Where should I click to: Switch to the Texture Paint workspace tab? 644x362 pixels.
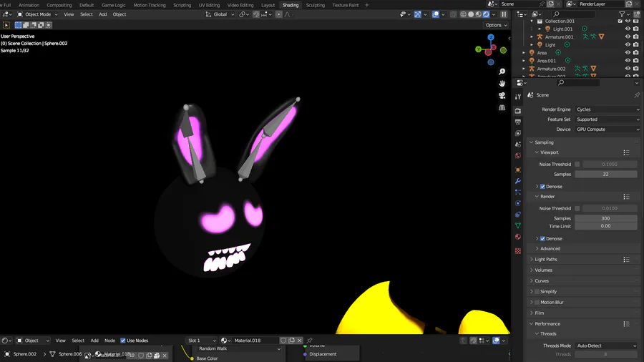(x=345, y=5)
